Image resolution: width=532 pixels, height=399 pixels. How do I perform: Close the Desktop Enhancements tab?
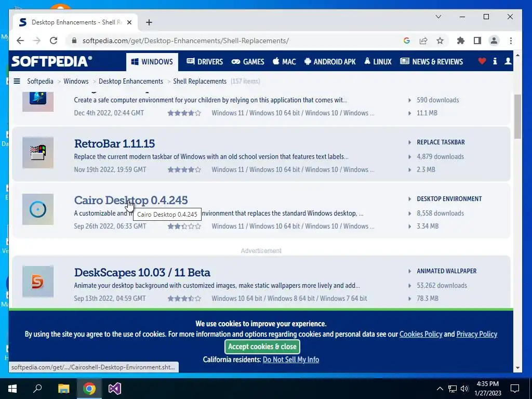click(129, 22)
